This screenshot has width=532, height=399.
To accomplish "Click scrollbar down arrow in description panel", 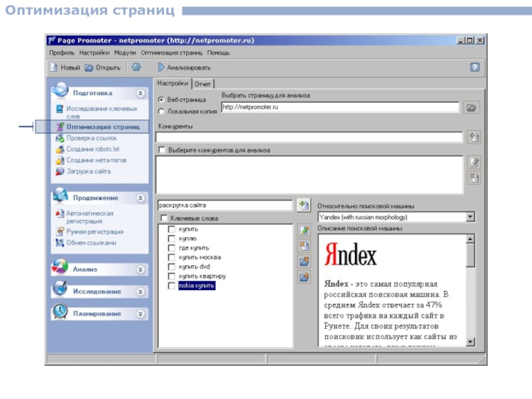I will tap(470, 341).
